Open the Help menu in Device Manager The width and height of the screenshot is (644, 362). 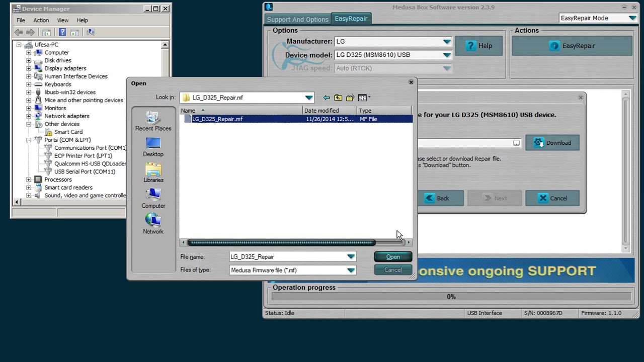82,20
